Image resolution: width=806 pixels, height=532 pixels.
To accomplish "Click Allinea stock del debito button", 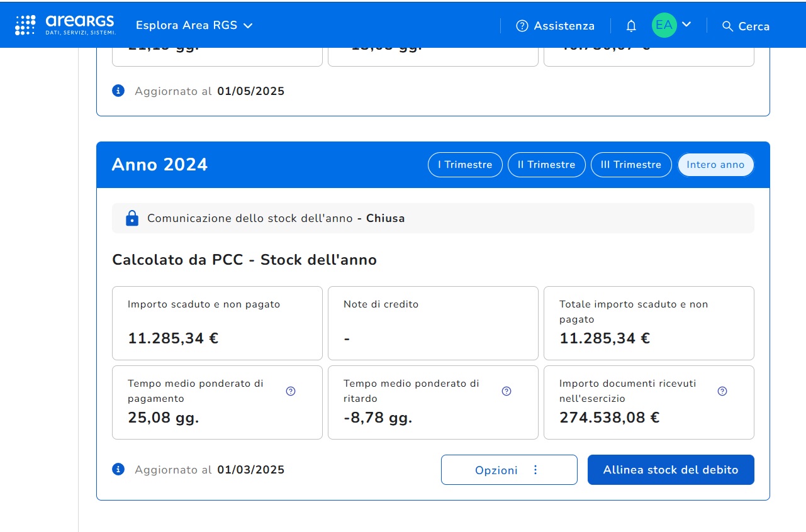I will pos(671,470).
